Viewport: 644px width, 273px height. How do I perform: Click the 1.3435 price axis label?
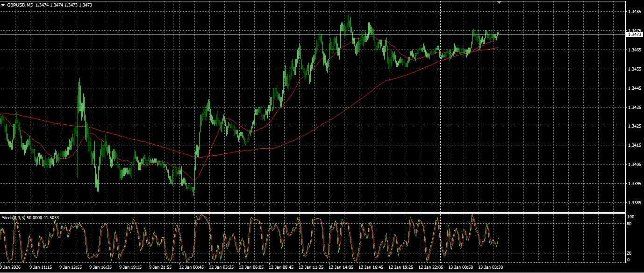[x=634, y=107]
